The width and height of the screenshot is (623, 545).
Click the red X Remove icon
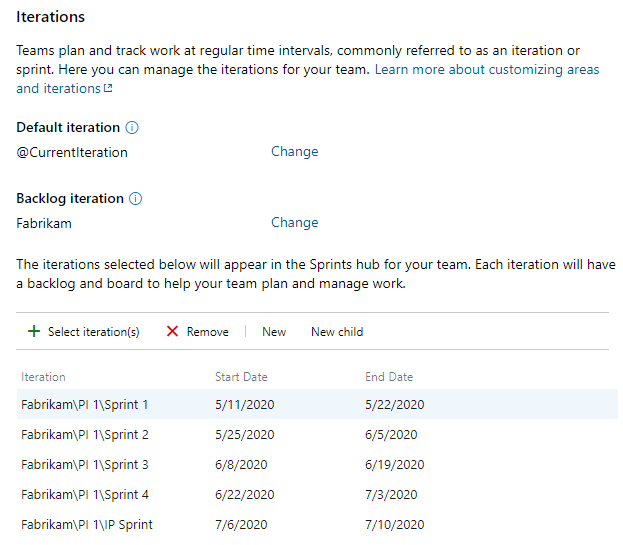click(x=173, y=332)
